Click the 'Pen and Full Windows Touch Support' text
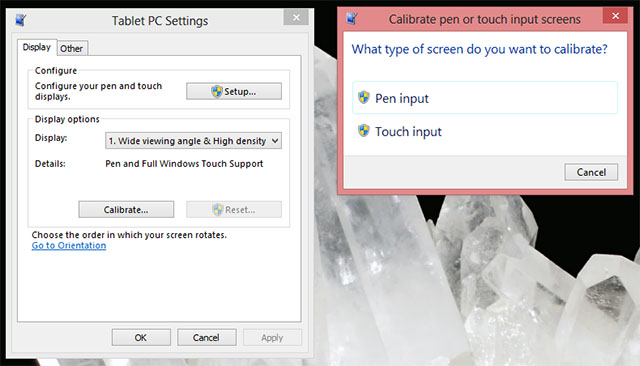This screenshot has width=640, height=366. (184, 164)
